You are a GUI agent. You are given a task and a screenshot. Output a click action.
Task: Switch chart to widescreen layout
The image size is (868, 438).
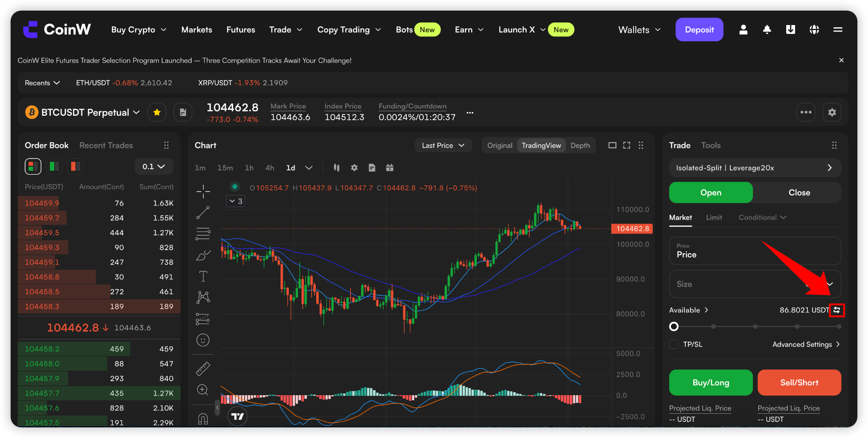pos(612,145)
